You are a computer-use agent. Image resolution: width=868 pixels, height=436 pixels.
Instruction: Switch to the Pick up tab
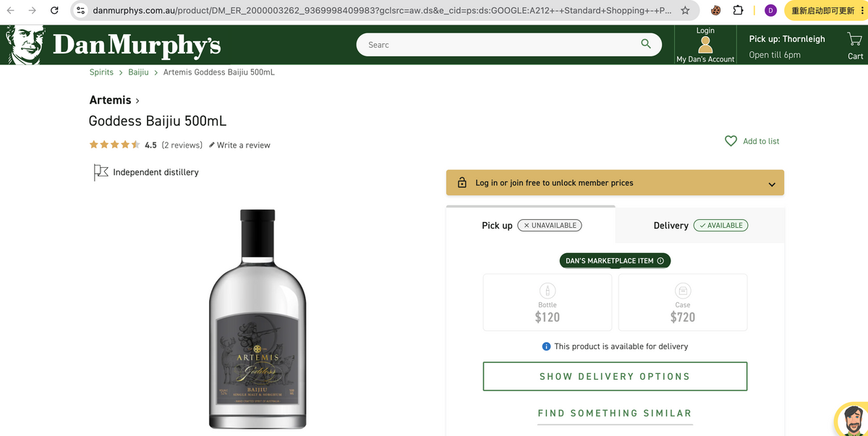coord(531,226)
